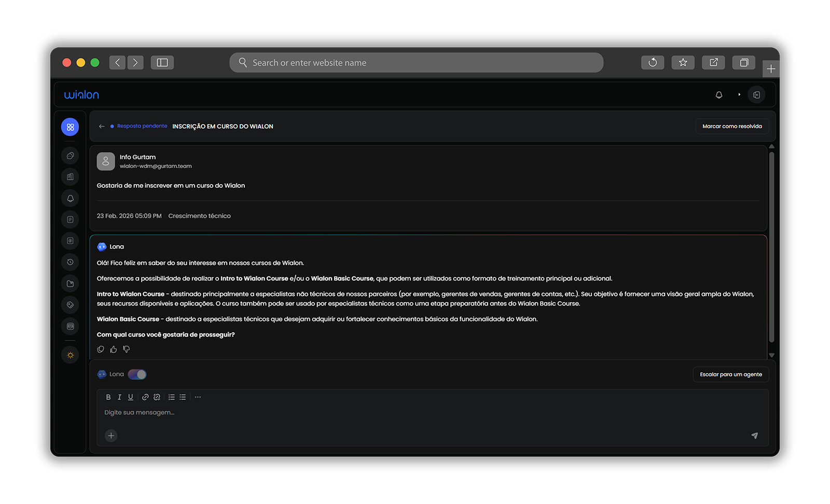The height and width of the screenshot is (504, 830).
Task: Expand more formatting options with the ellipsis
Action: coord(198,397)
